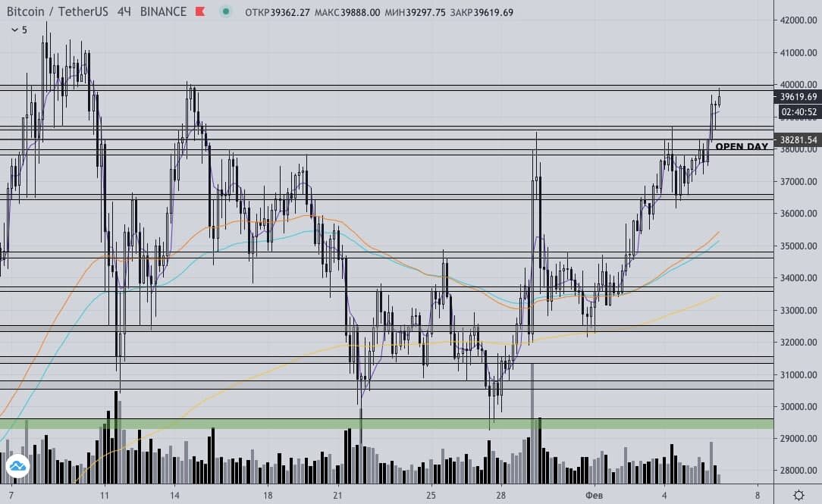The width and height of the screenshot is (822, 504).
Task: Click the 30000.00 price scale label
Action: [798, 406]
